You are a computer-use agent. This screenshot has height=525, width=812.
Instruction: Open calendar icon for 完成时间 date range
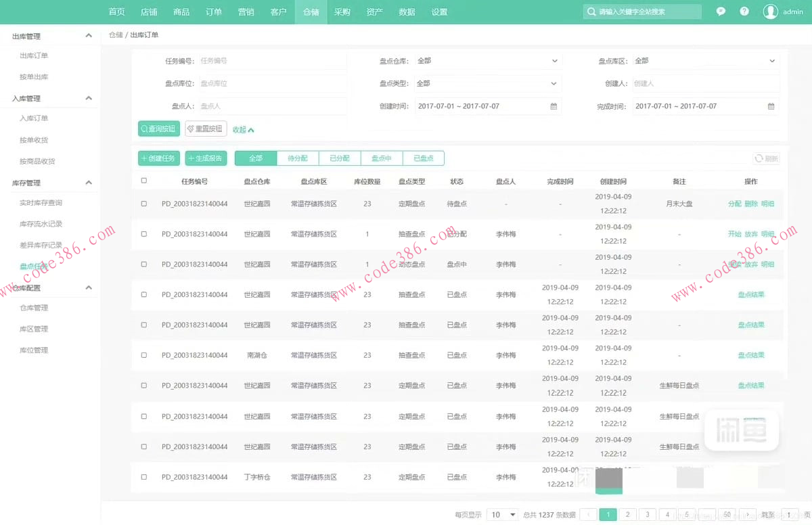[x=771, y=106]
